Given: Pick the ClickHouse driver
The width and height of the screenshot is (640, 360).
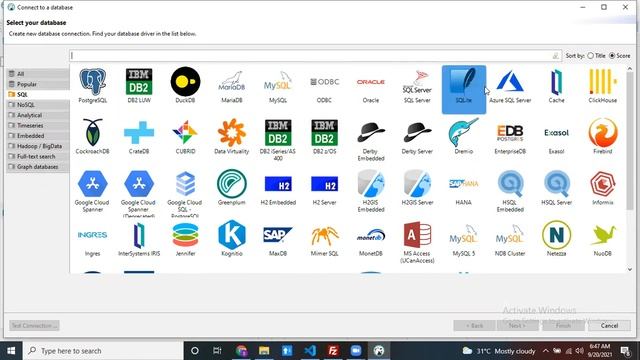Looking at the screenshot, I should (603, 86).
